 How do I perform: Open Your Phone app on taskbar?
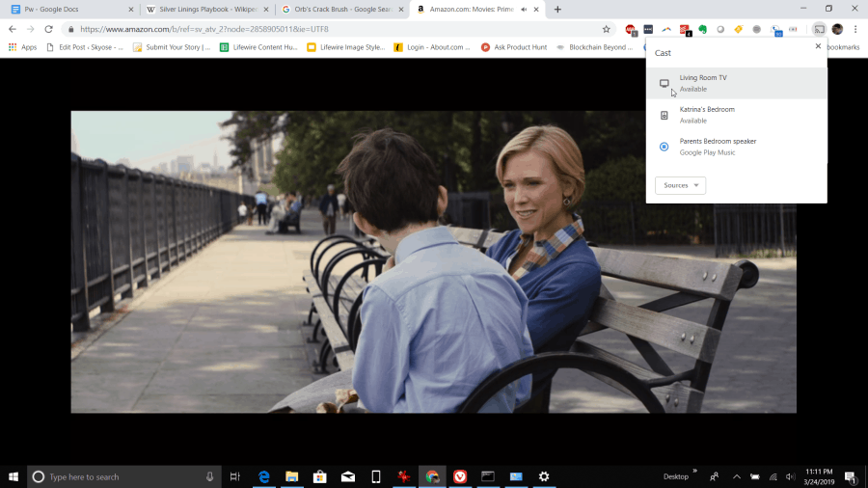[x=376, y=476]
